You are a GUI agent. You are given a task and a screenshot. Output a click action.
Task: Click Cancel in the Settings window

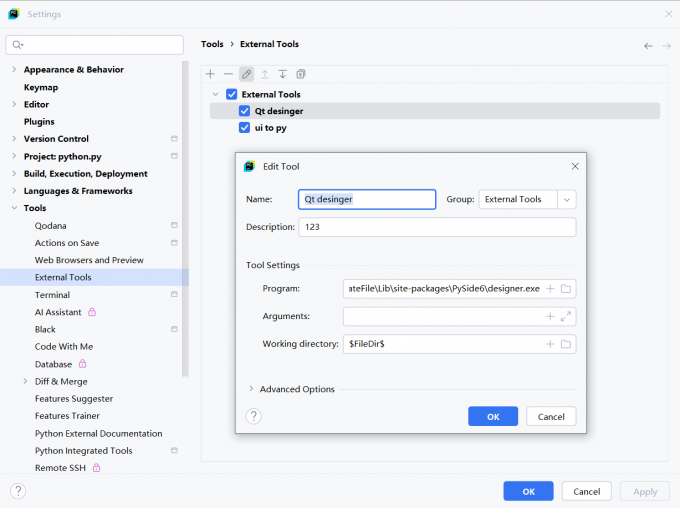pyautogui.click(x=587, y=491)
